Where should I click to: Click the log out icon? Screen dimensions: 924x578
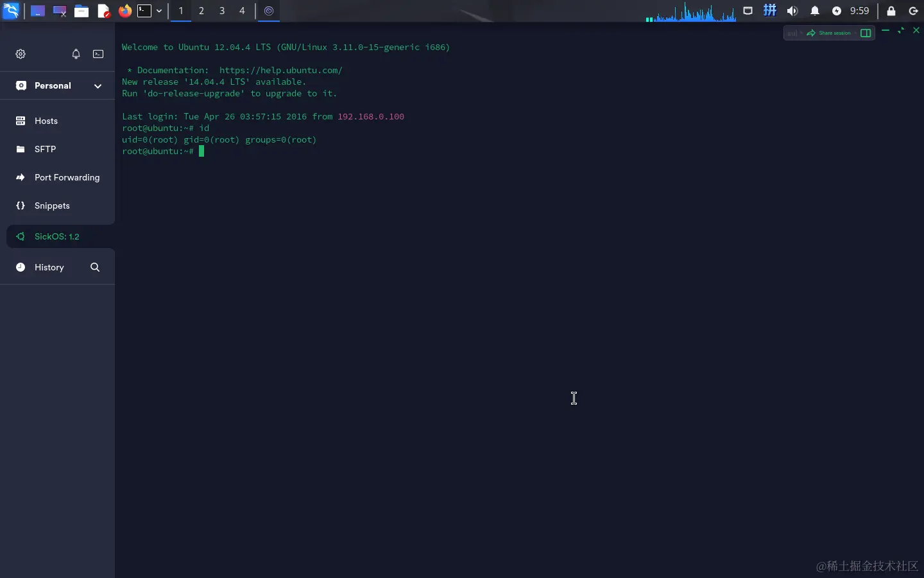click(914, 11)
